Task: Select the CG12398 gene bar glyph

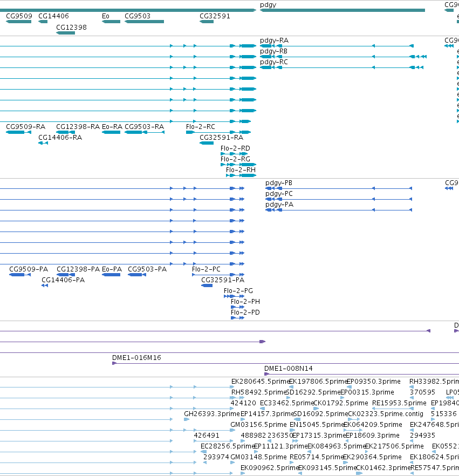Action: coord(65,33)
